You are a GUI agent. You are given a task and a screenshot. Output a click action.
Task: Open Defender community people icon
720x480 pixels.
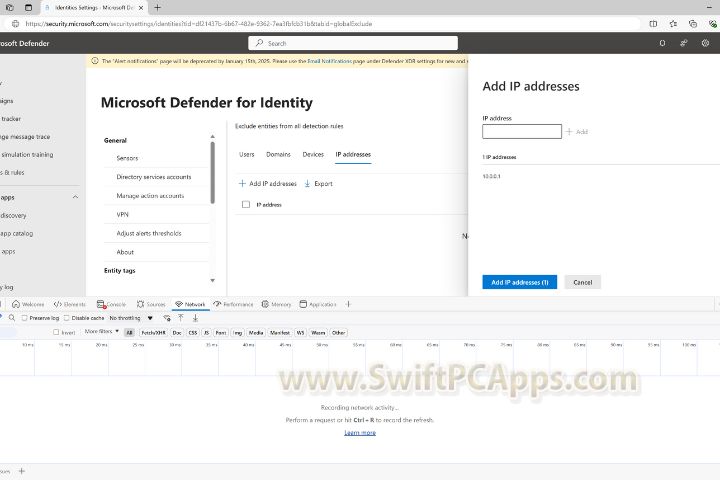tap(684, 43)
